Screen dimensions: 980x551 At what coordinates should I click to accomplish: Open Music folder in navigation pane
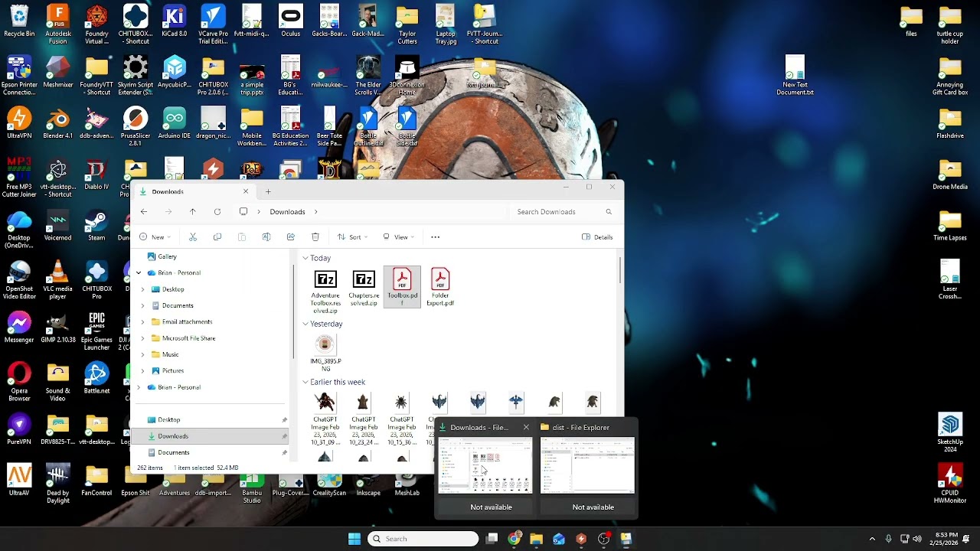click(x=170, y=355)
